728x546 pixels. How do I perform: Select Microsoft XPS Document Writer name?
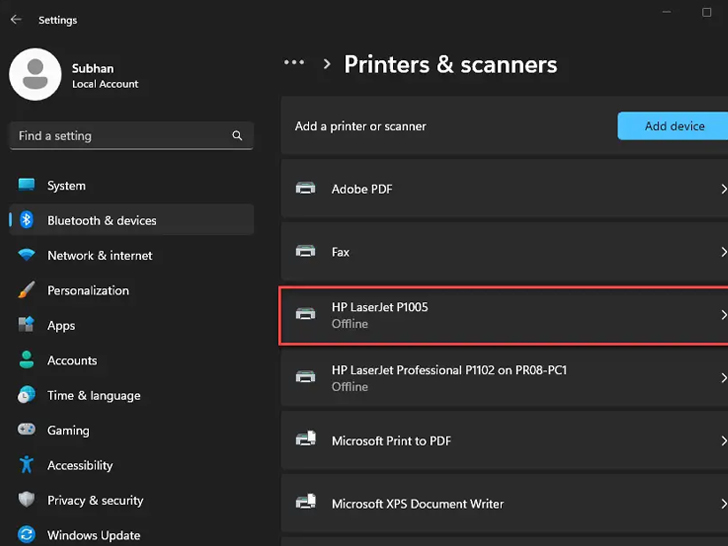[x=417, y=504]
